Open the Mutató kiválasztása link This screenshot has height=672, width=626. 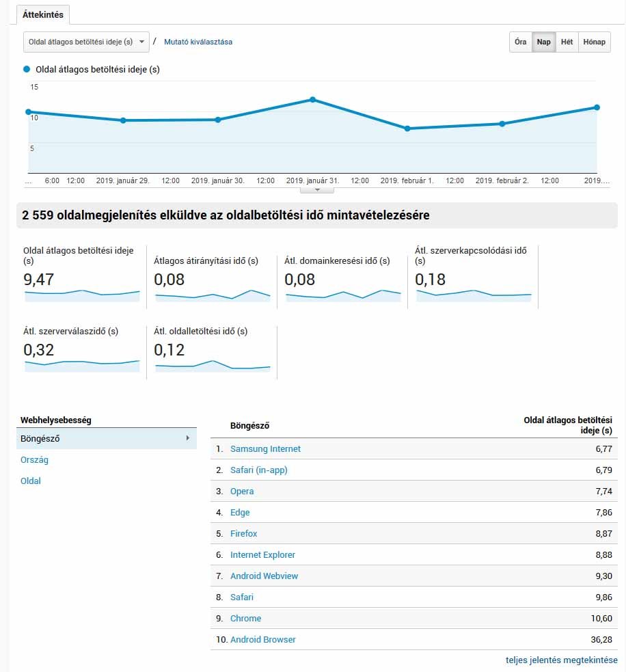tap(197, 42)
